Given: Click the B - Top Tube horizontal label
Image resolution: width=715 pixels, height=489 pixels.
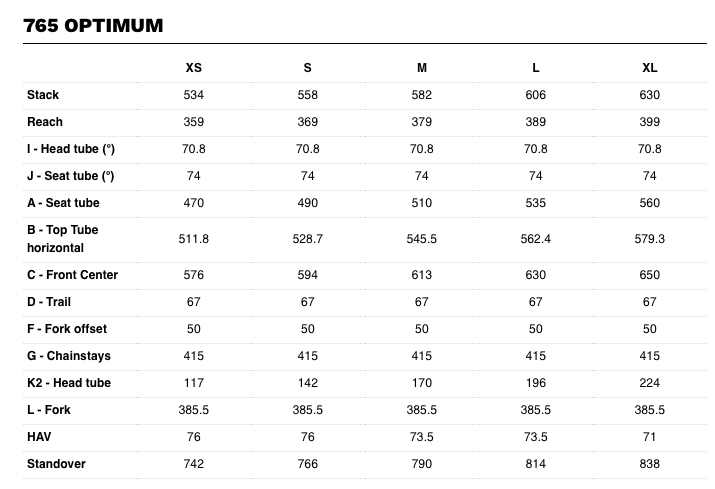Looking at the screenshot, I should 63,238.
